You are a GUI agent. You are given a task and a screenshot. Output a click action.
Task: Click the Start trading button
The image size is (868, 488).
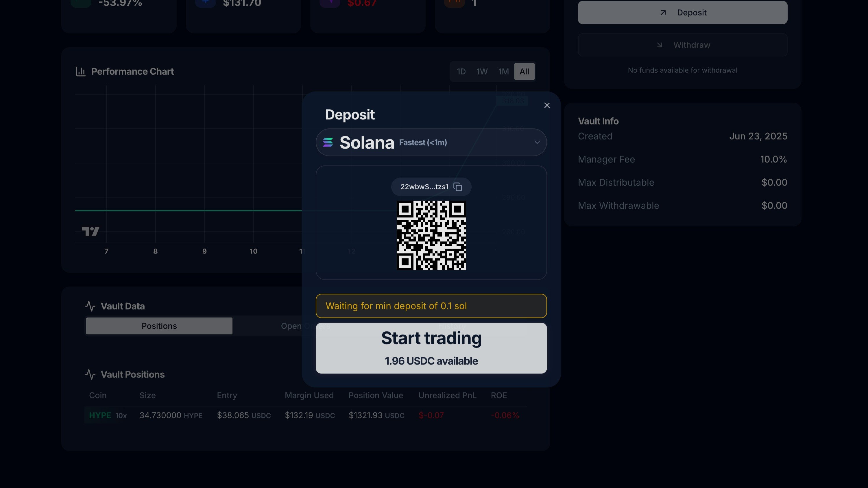click(431, 348)
